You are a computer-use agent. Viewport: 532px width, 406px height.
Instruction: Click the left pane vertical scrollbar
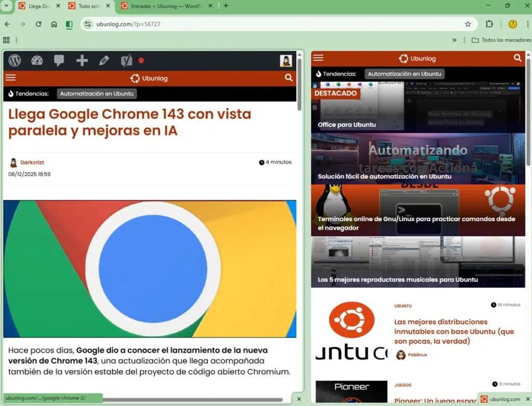pos(299,85)
